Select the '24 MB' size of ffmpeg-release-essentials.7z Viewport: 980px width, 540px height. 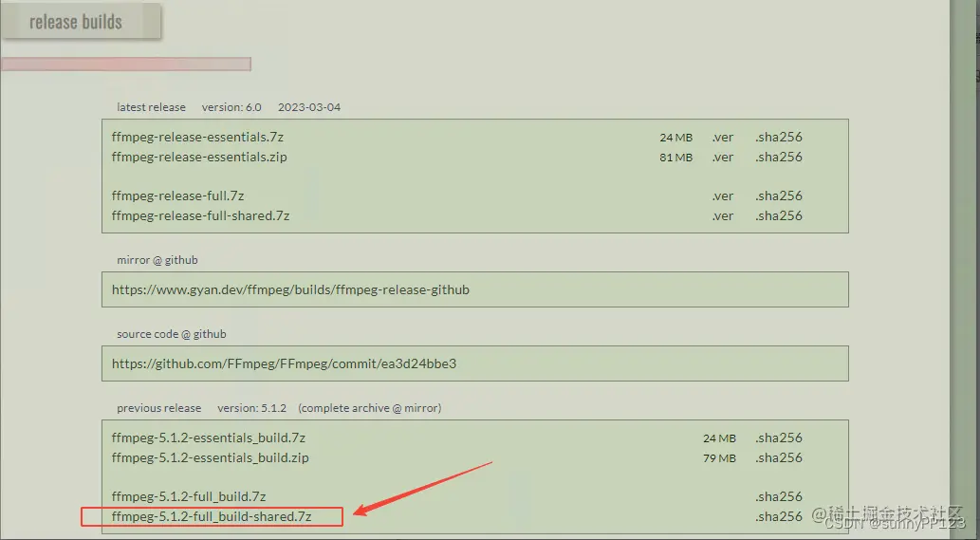pyautogui.click(x=675, y=138)
